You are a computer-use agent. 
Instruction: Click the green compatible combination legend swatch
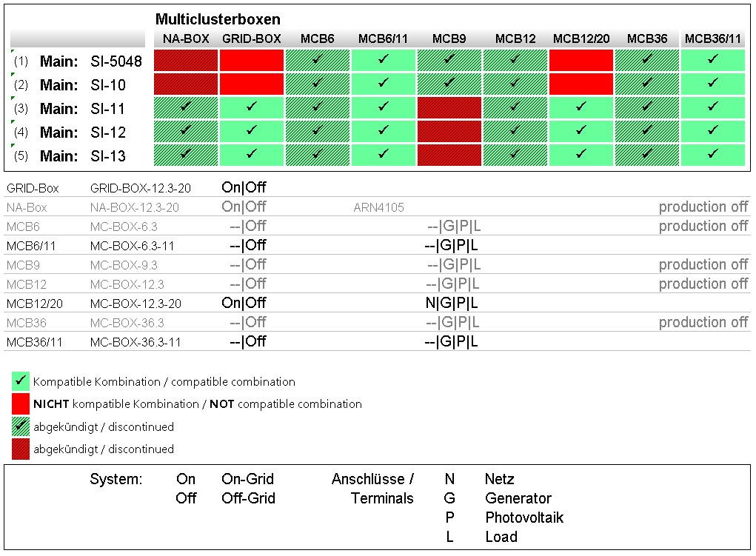[x=21, y=382]
